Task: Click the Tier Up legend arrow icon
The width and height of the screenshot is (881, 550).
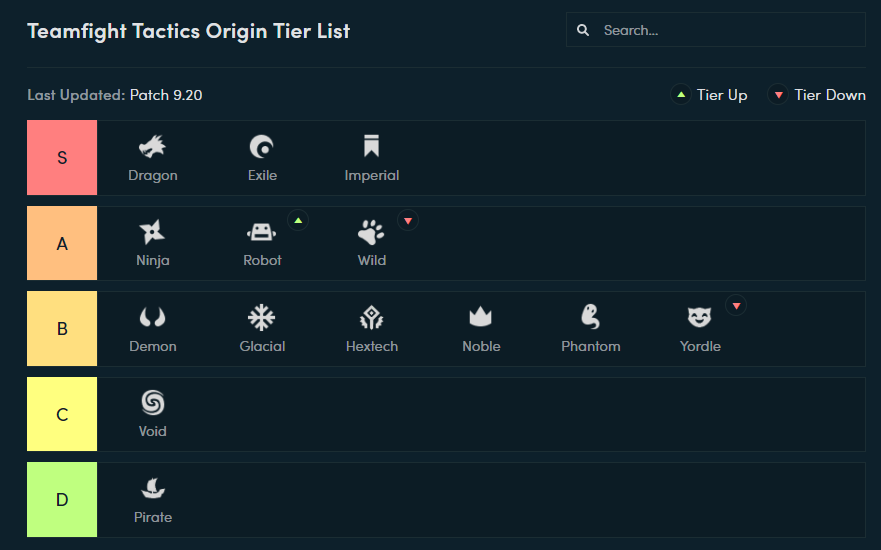Action: 681,94
